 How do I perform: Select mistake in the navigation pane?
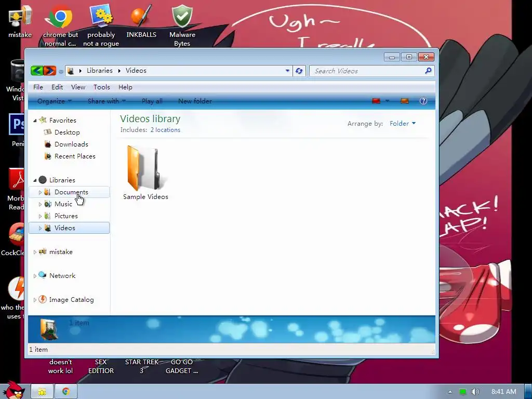pyautogui.click(x=61, y=252)
